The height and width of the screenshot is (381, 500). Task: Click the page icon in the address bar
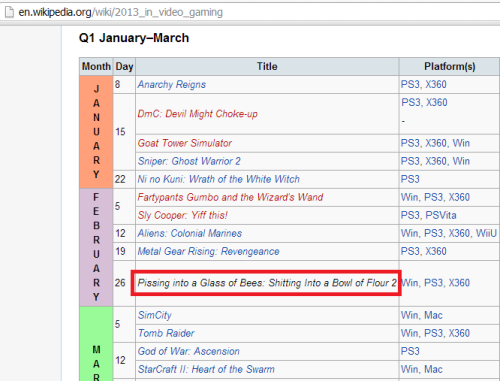(9, 12)
